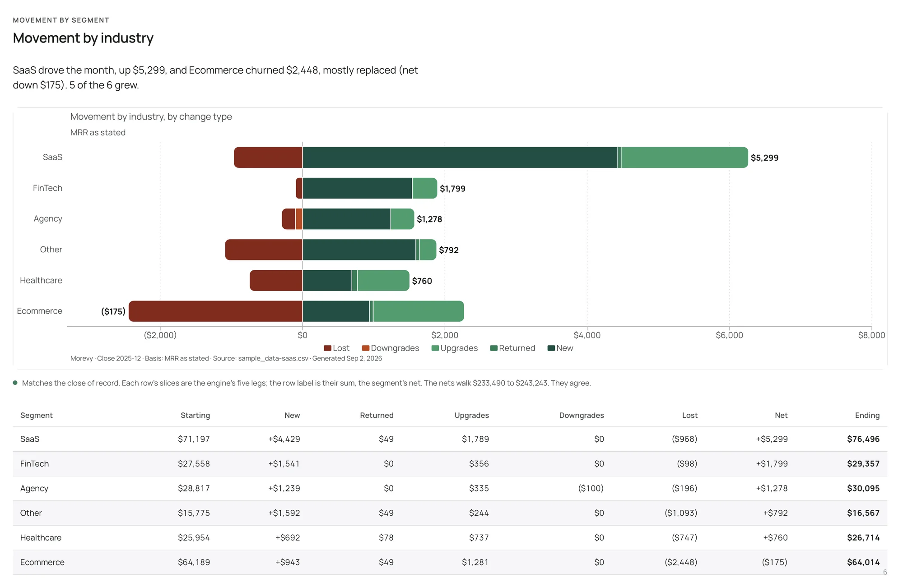Click the '$4,000' axis tick label
The image size is (903, 588).
(587, 335)
